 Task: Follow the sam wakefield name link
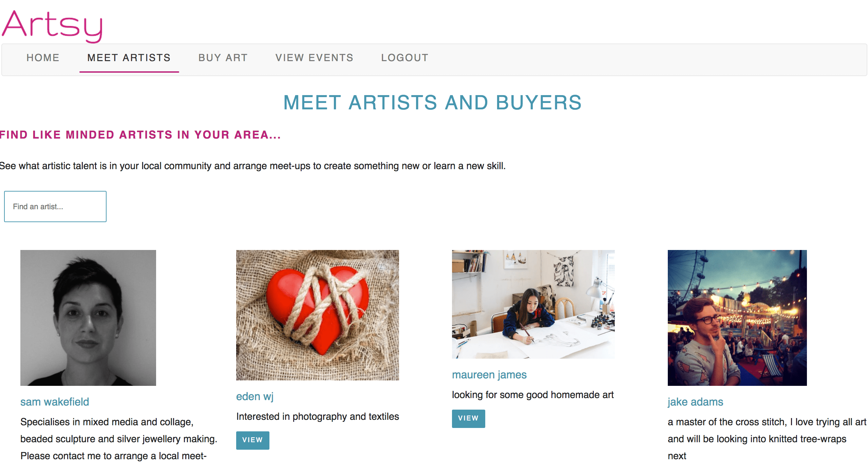(55, 402)
